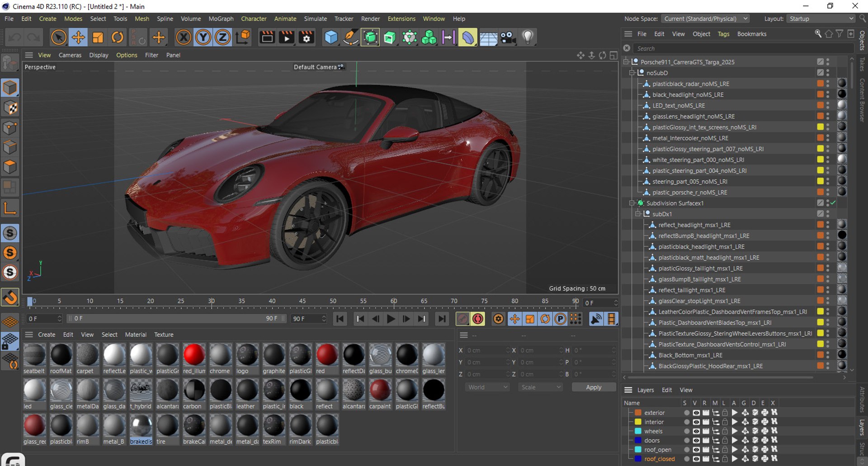The width and height of the screenshot is (868, 466).
Task: Click Render View clapperboard icon
Action: point(267,38)
